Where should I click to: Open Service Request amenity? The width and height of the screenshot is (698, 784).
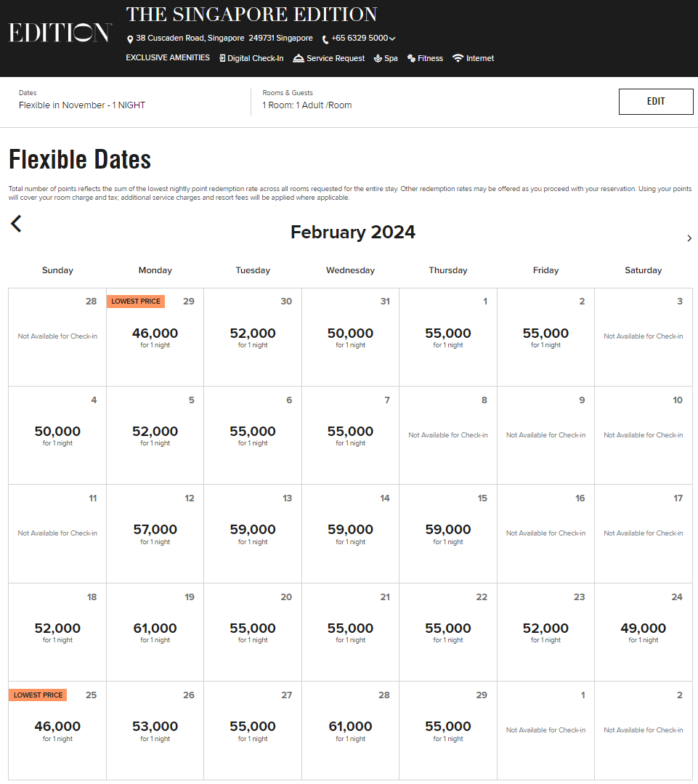(329, 58)
